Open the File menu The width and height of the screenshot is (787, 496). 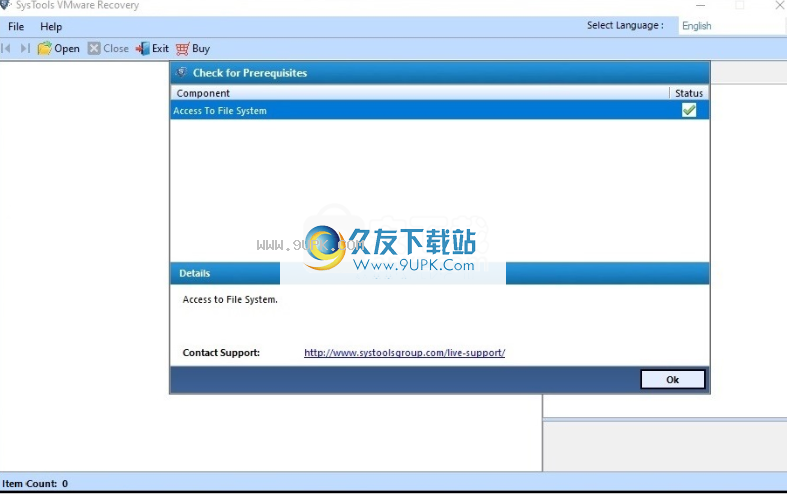pos(16,27)
